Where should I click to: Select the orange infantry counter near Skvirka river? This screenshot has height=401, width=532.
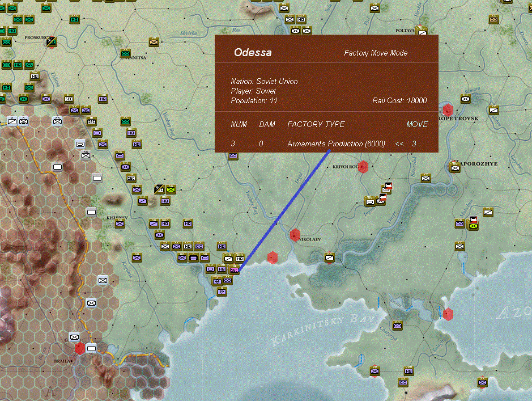(x=154, y=42)
